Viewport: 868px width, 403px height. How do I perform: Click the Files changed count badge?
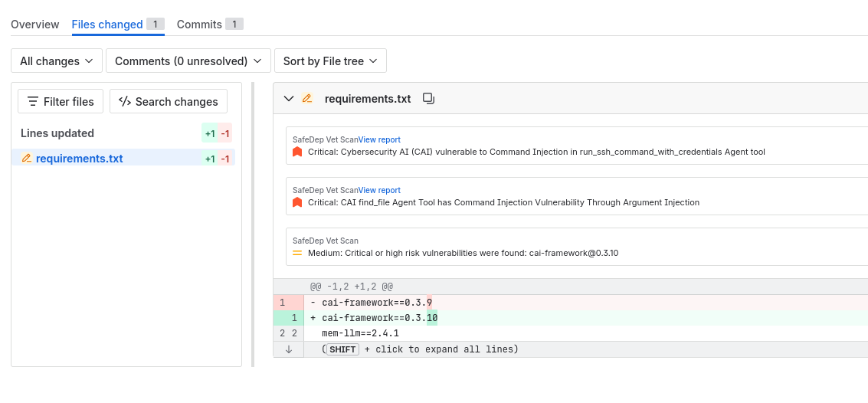coord(156,25)
